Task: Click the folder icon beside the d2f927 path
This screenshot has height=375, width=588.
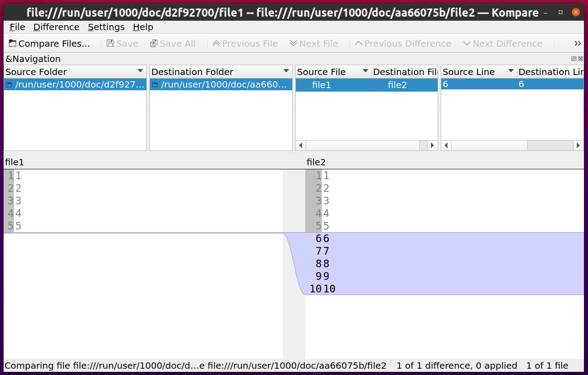Action: [9, 84]
